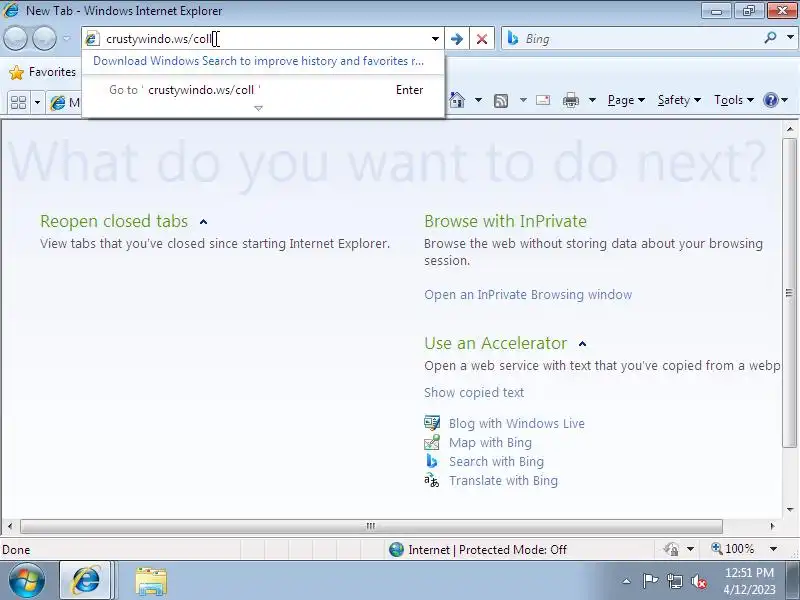The width and height of the screenshot is (800, 600).
Task: Click the Print toolbar icon
Action: 570,100
